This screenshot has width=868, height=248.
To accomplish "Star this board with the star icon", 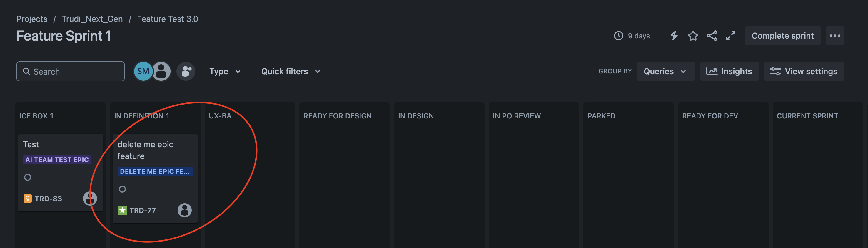I will [693, 35].
